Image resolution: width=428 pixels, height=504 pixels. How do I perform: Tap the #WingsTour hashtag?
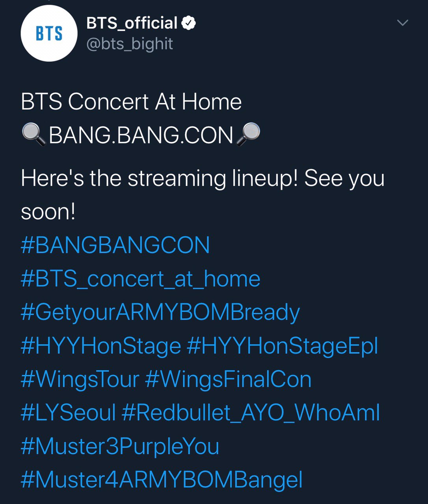(x=80, y=380)
